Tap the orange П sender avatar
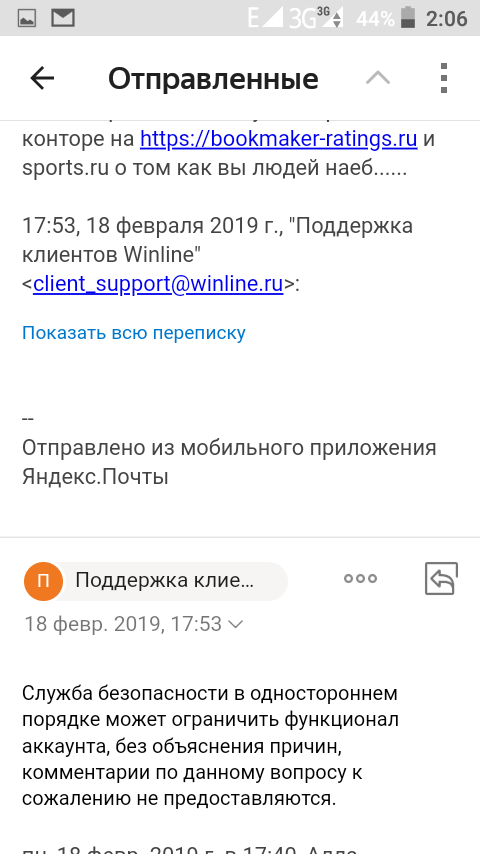This screenshot has height=854, width=480. [x=44, y=581]
